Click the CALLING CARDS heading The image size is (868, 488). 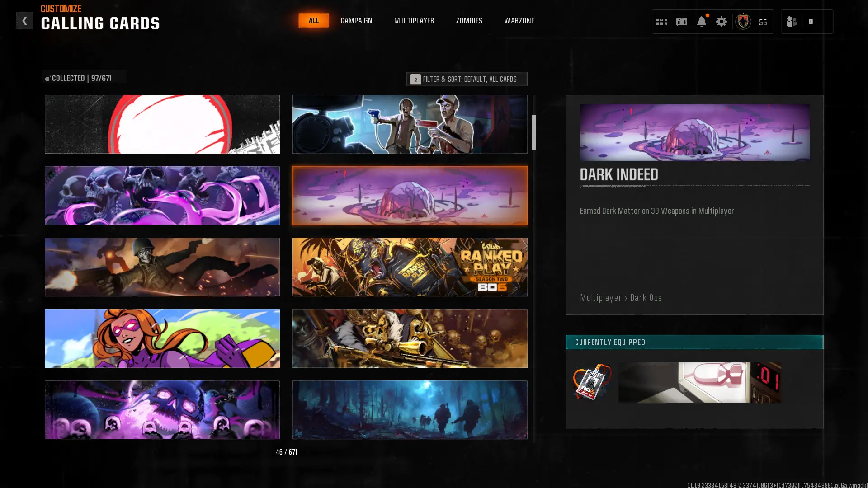(100, 23)
